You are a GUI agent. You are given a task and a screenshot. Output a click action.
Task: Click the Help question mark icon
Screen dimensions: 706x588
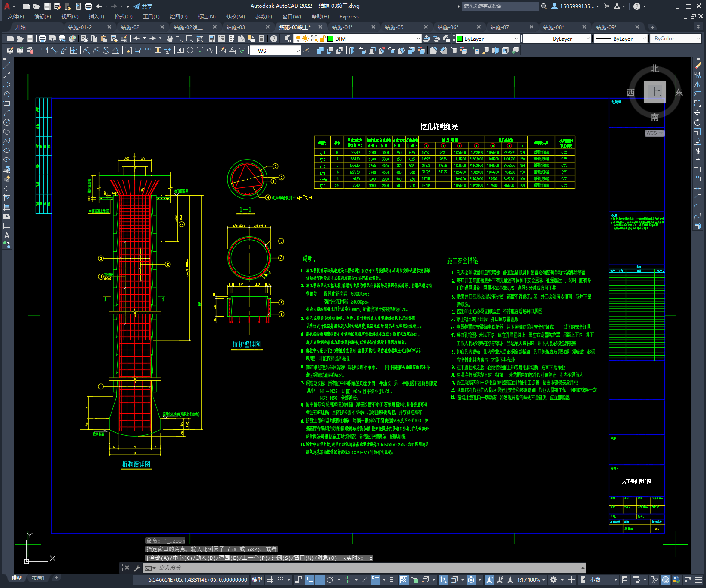click(274, 39)
